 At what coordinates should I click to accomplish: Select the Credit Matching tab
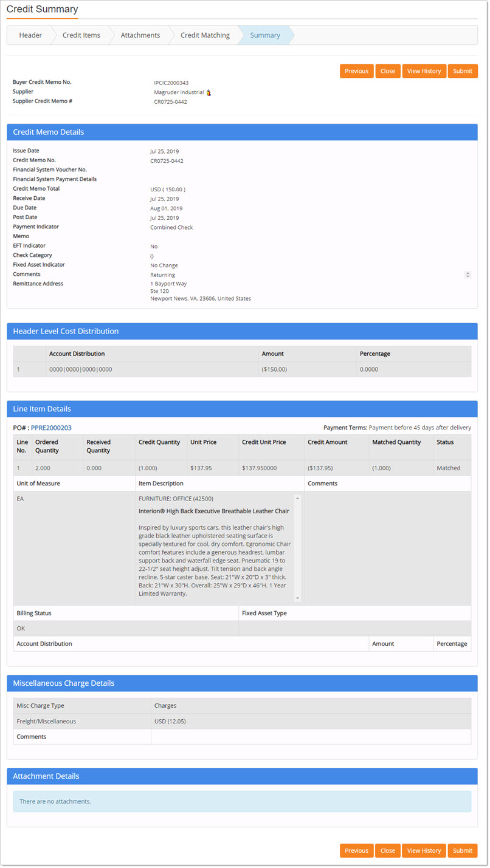pyautogui.click(x=205, y=35)
